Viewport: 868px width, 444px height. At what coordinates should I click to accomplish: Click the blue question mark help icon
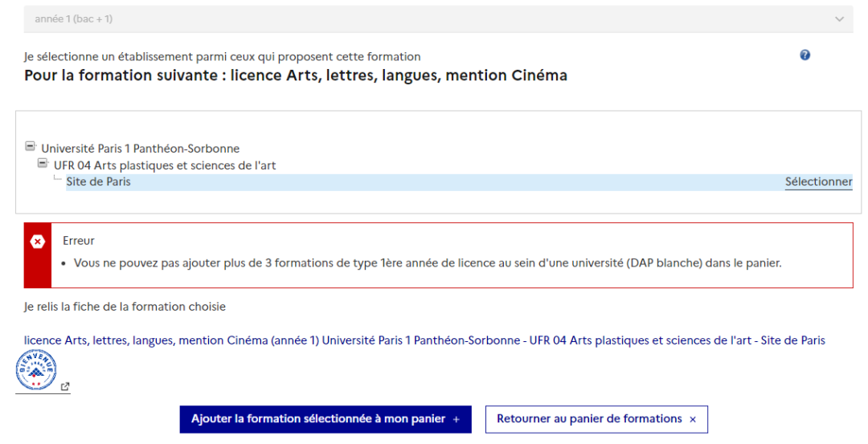point(805,55)
